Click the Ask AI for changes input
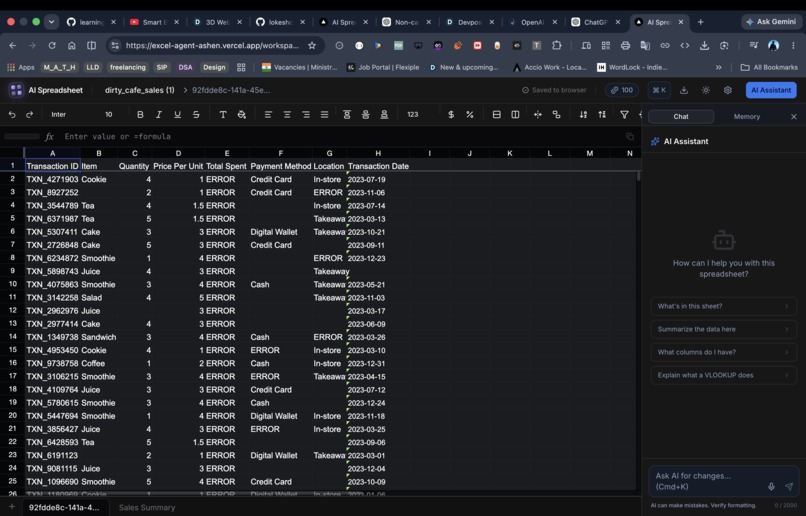The width and height of the screenshot is (806, 516). pyautogui.click(x=707, y=481)
